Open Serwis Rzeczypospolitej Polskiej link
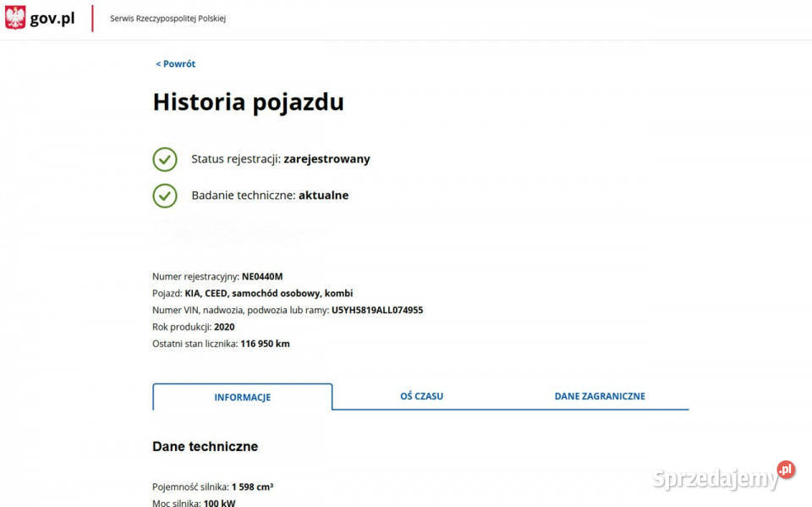Image resolution: width=812 pixels, height=507 pixels. click(167, 17)
